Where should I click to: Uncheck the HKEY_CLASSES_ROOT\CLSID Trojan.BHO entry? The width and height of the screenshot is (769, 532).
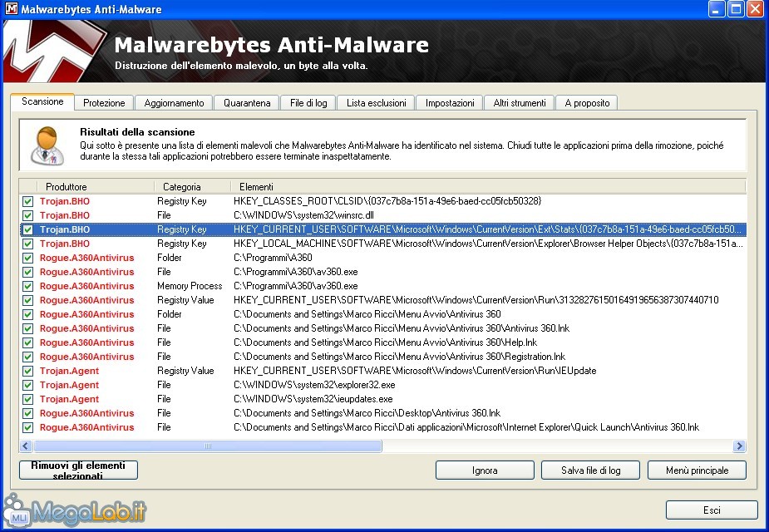(28, 201)
